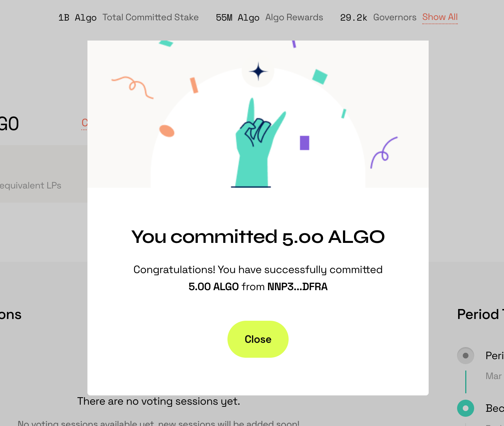Click the orange squiggle decoration
The width and height of the screenshot is (504, 426).
[x=133, y=86]
